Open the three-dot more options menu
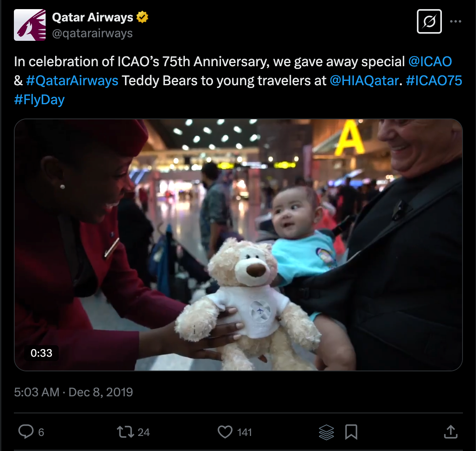The image size is (476, 451). (x=456, y=21)
